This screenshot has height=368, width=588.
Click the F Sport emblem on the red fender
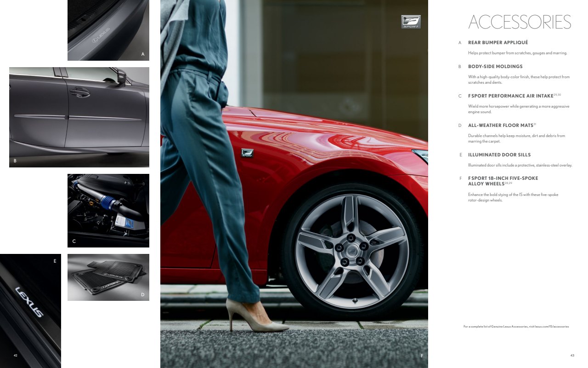point(247,153)
